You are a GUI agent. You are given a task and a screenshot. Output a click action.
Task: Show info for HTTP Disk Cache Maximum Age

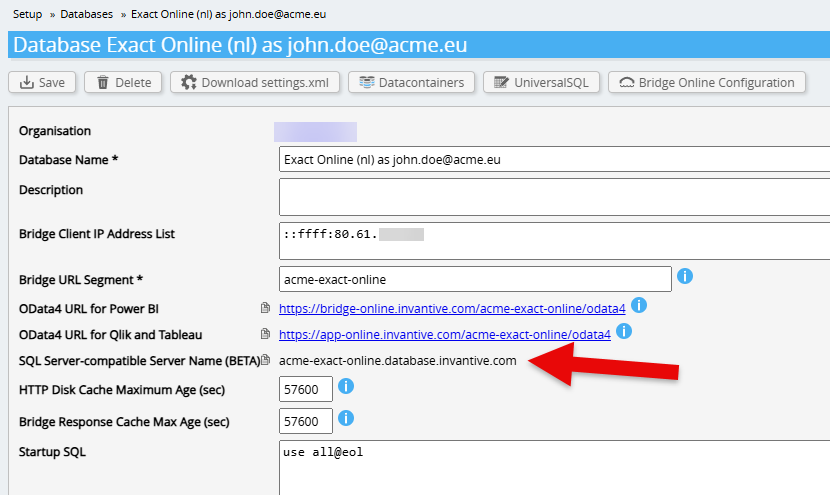coord(346,386)
